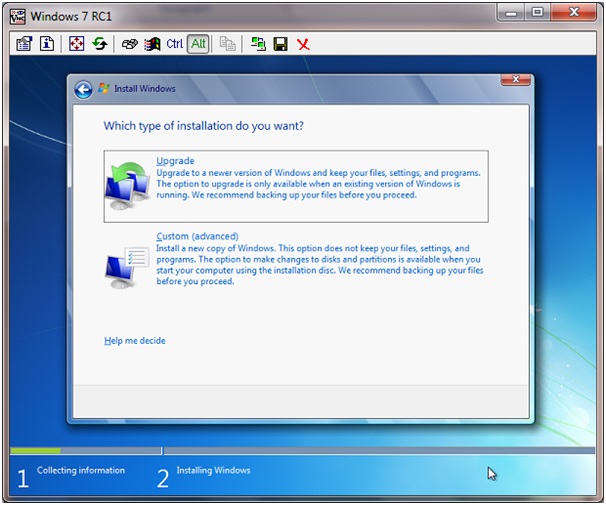Switch to full-screen mode icon
606x505 pixels.
coord(77,44)
